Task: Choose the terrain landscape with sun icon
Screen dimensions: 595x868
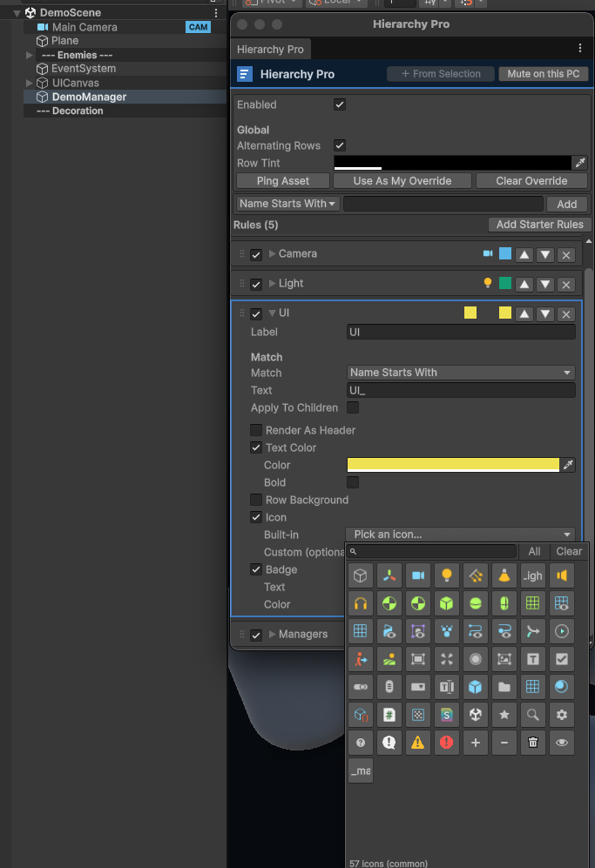Action: tap(389, 659)
